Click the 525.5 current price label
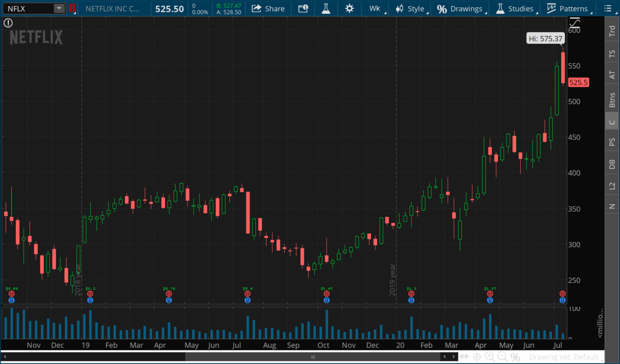The height and width of the screenshot is (364, 620). (x=579, y=83)
